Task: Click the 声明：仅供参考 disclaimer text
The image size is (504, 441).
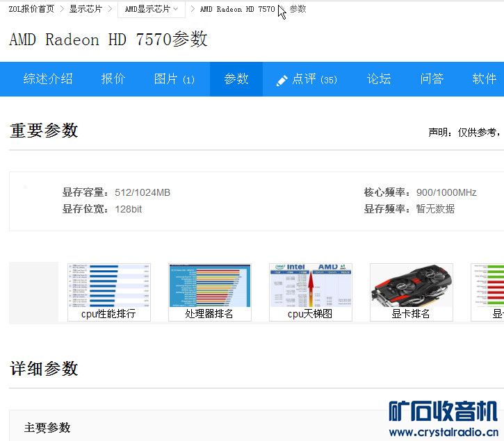Action: (x=464, y=132)
